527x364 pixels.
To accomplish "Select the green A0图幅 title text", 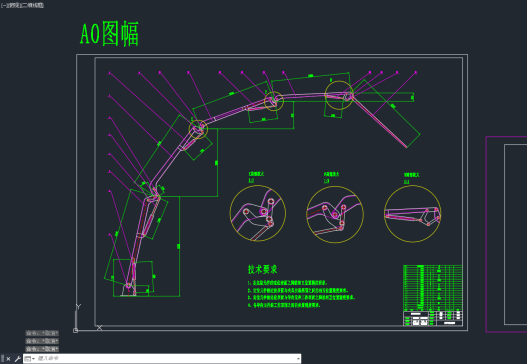I will [x=109, y=34].
